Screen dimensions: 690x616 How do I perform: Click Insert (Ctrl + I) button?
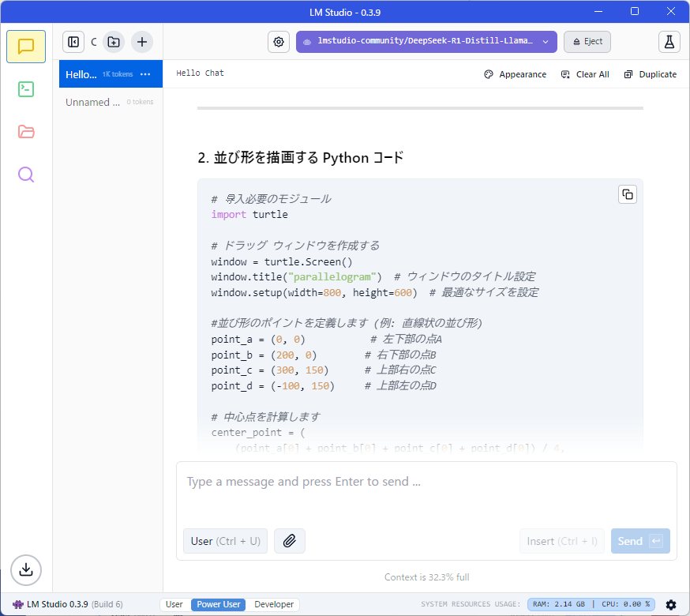point(562,541)
